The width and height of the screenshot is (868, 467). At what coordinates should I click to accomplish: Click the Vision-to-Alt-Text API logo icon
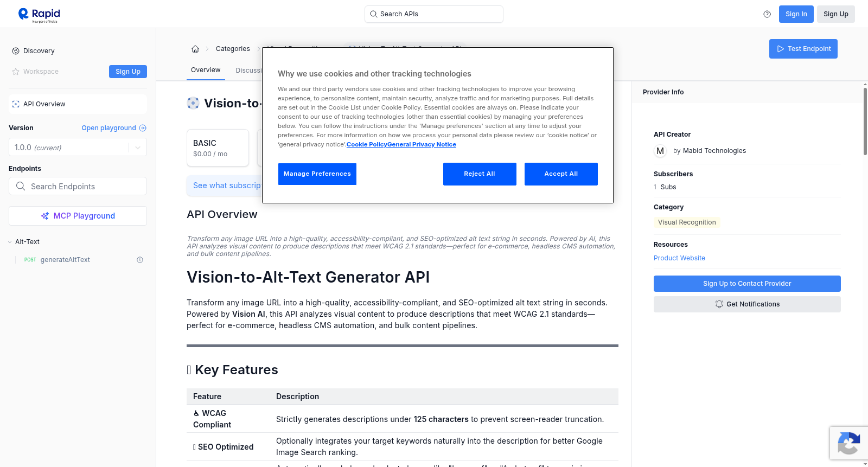point(193,103)
